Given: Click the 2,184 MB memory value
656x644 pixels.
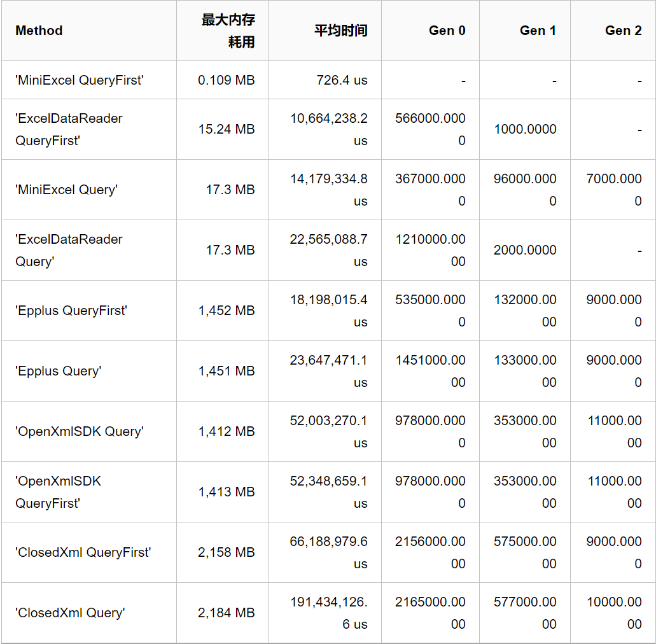Looking at the screenshot, I should [x=226, y=613].
